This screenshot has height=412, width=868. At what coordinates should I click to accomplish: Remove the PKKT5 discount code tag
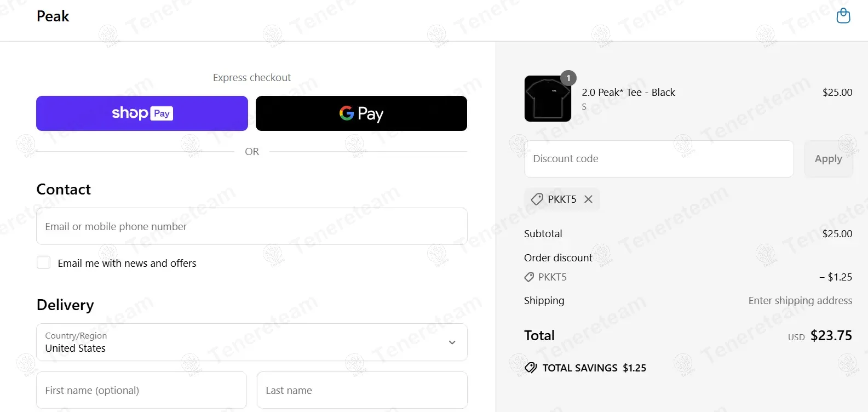click(588, 199)
